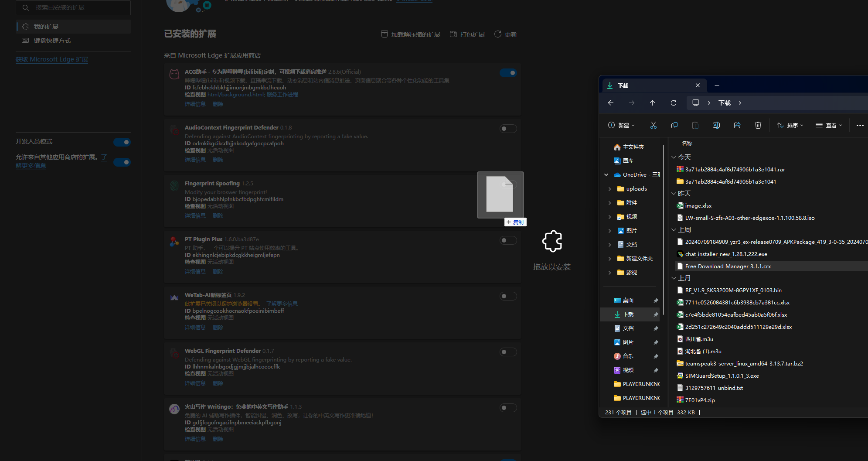The width and height of the screenshot is (868, 461).
Task: Collapse the 昨天 file group
Action: 674,193
